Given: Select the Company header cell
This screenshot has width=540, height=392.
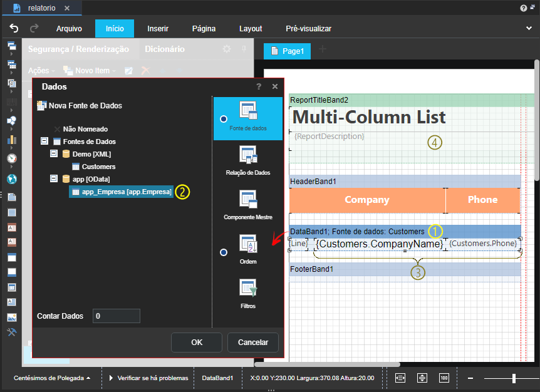Looking at the screenshot, I should point(367,200).
